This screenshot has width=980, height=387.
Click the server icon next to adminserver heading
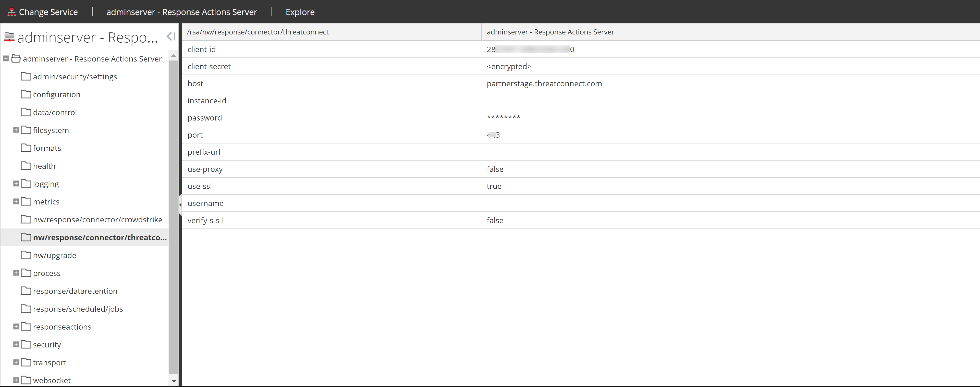[x=9, y=37]
